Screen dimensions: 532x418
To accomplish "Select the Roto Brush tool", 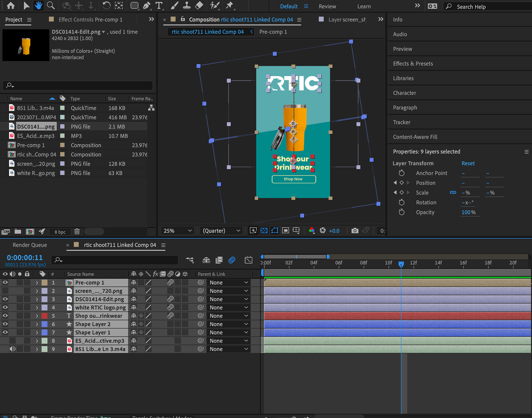I will [x=215, y=6].
